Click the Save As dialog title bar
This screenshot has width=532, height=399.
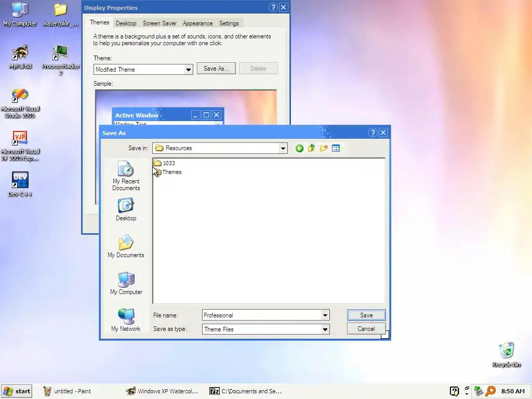[x=234, y=132]
